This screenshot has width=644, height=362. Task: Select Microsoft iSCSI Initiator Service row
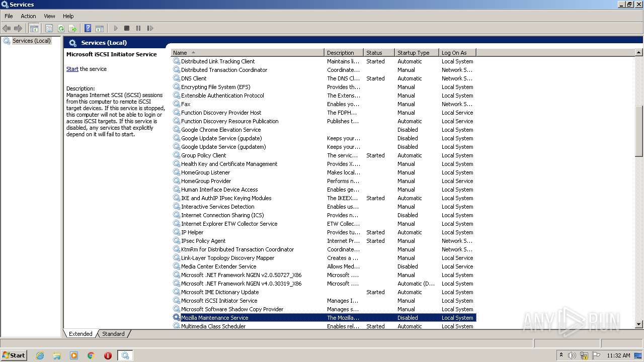(324, 301)
